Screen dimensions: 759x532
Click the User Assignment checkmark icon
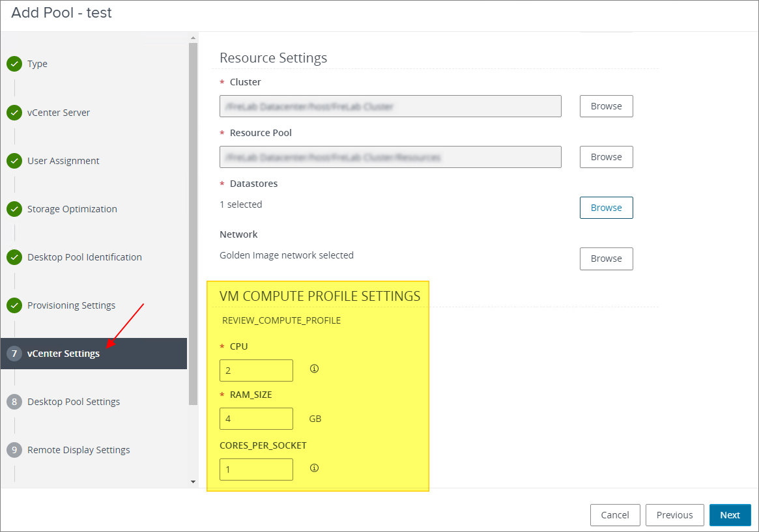[14, 161]
